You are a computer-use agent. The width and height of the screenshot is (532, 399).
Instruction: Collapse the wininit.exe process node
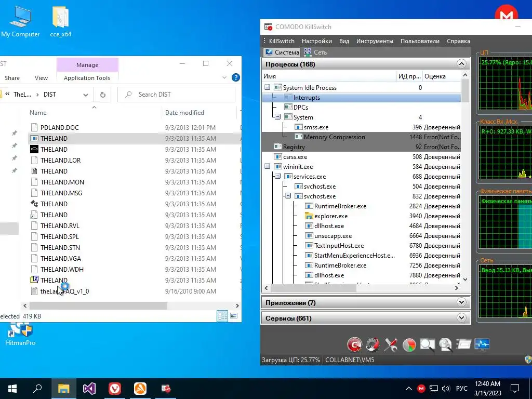pos(268,167)
